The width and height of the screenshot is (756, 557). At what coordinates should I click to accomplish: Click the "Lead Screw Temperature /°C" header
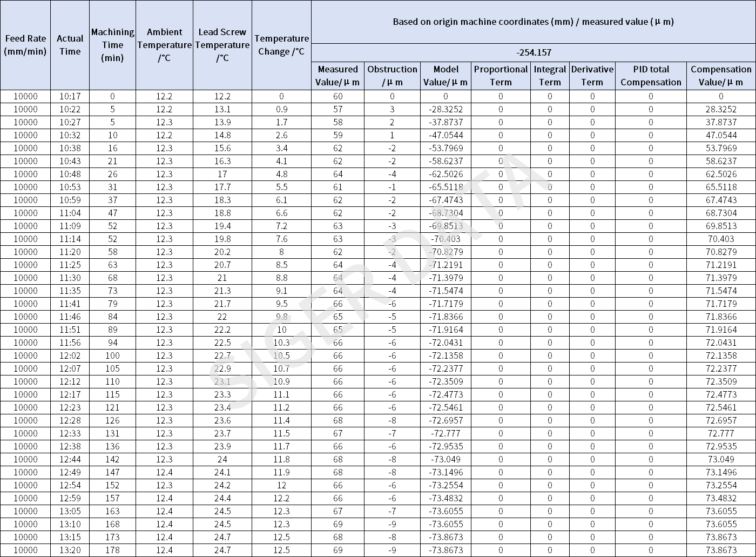click(x=222, y=45)
